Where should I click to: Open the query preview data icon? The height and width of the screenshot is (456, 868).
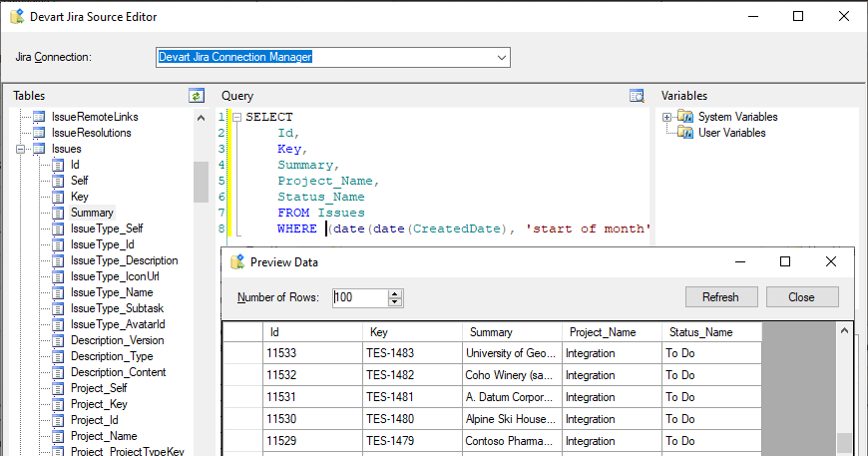(637, 96)
